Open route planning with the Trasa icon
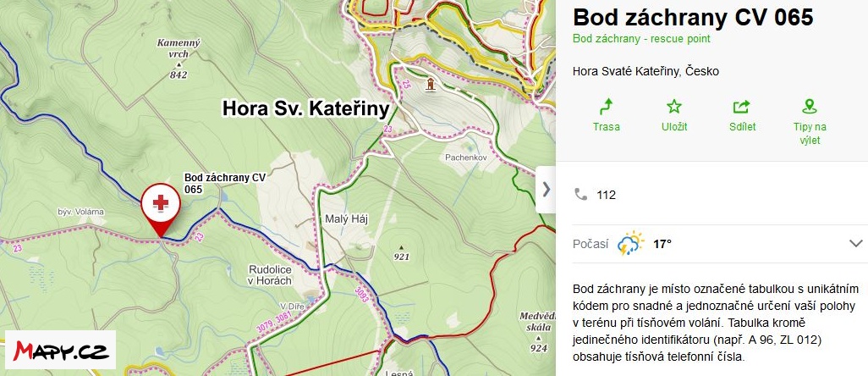Screen dimensions: 868x376 click(607, 107)
